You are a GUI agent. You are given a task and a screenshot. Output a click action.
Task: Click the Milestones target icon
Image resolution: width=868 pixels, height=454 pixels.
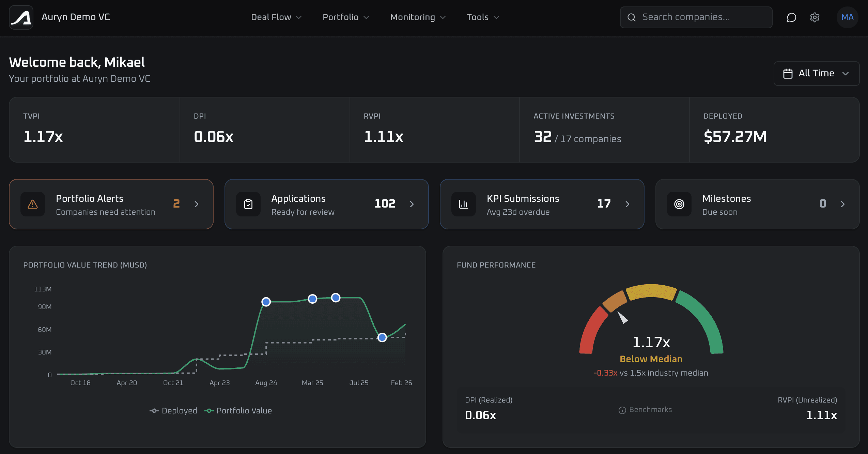click(x=679, y=204)
